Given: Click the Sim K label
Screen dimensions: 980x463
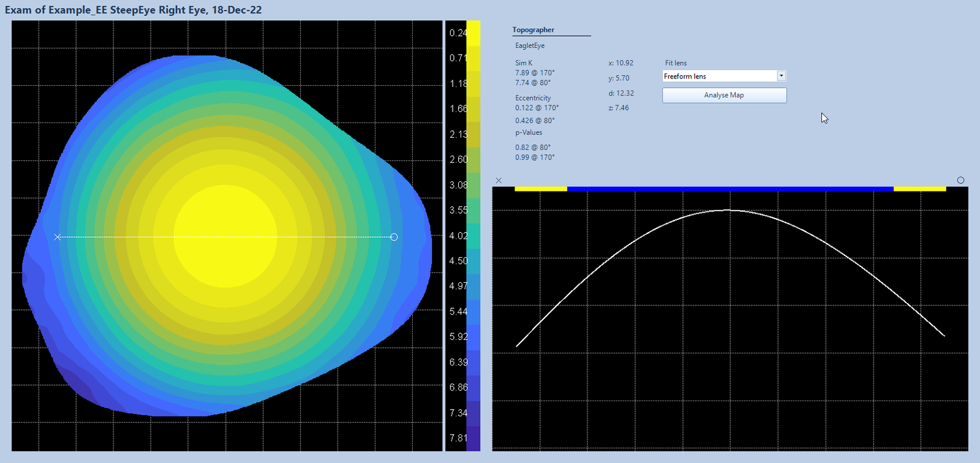Looking at the screenshot, I should tap(524, 63).
